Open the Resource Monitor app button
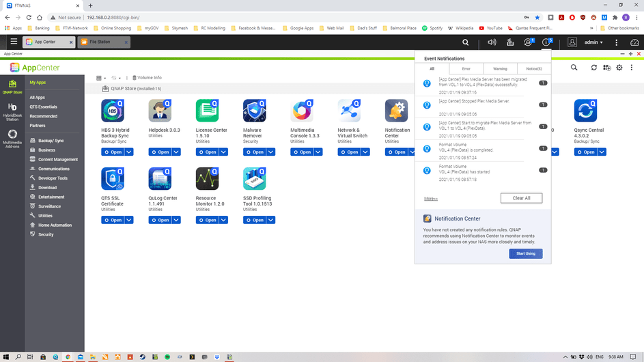This screenshot has width=644, height=362. coord(208,220)
